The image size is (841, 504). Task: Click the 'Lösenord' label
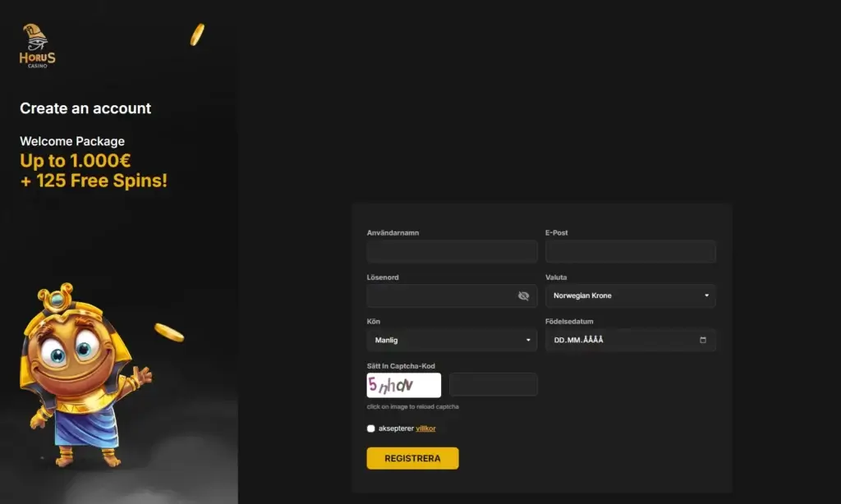click(x=383, y=277)
